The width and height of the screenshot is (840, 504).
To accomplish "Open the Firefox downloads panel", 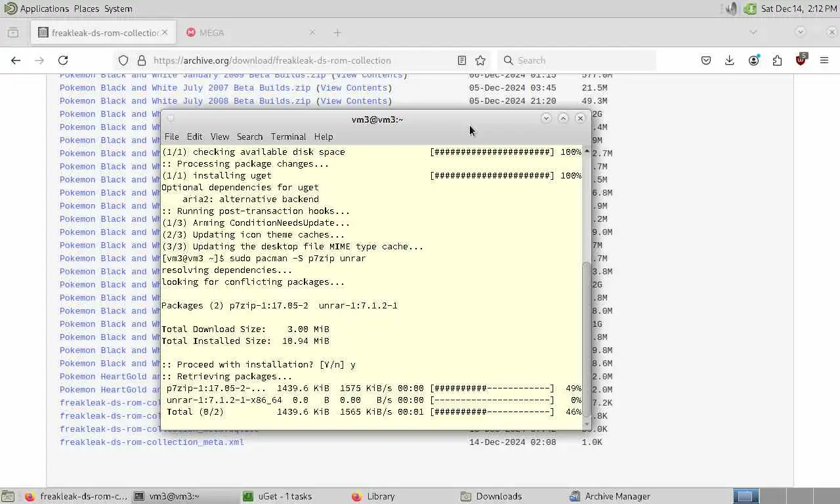I will tap(730, 60).
